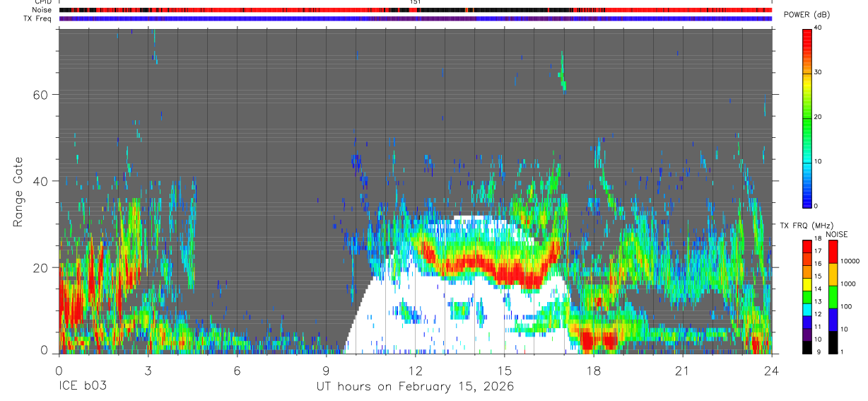Click the red 17–18 MHz swatch in TX FRQ legend
This screenshot has width=868, height=401.
coord(807,247)
